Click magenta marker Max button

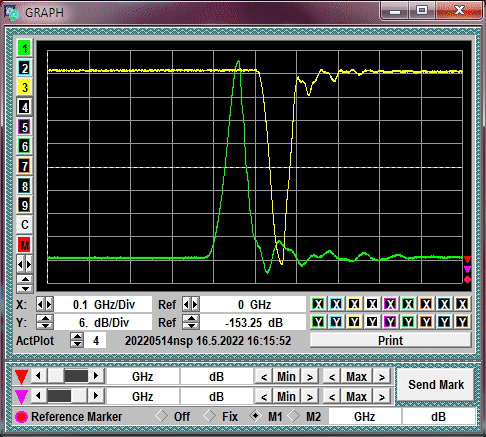pyautogui.click(x=356, y=396)
